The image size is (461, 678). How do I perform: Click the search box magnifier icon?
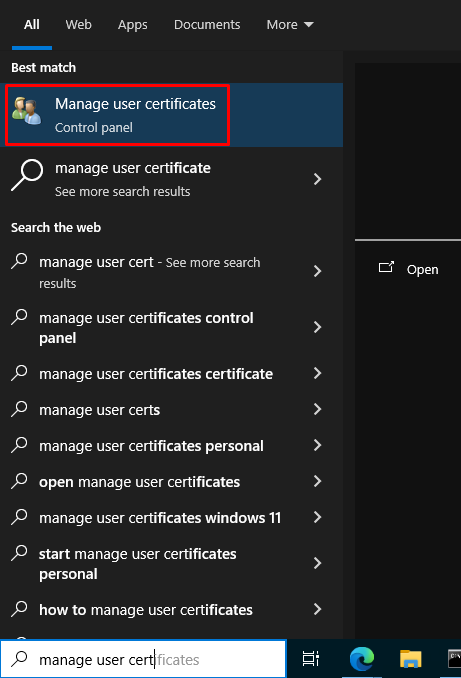point(19,659)
